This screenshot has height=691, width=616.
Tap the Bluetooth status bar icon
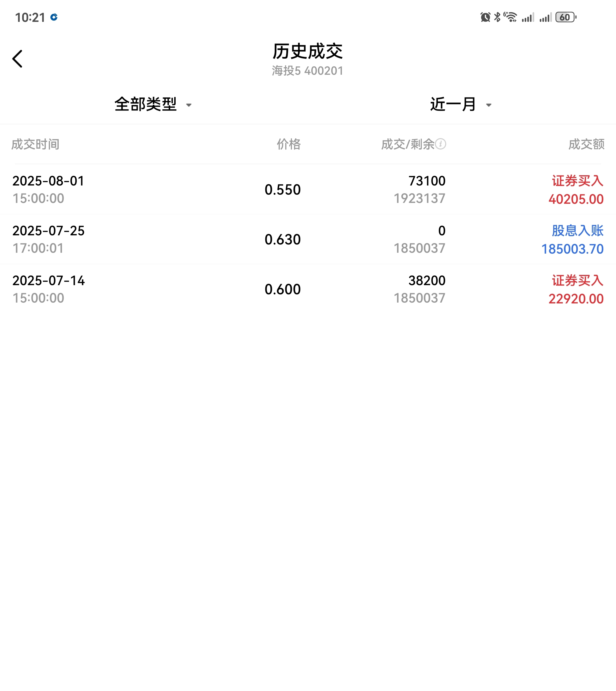(497, 17)
